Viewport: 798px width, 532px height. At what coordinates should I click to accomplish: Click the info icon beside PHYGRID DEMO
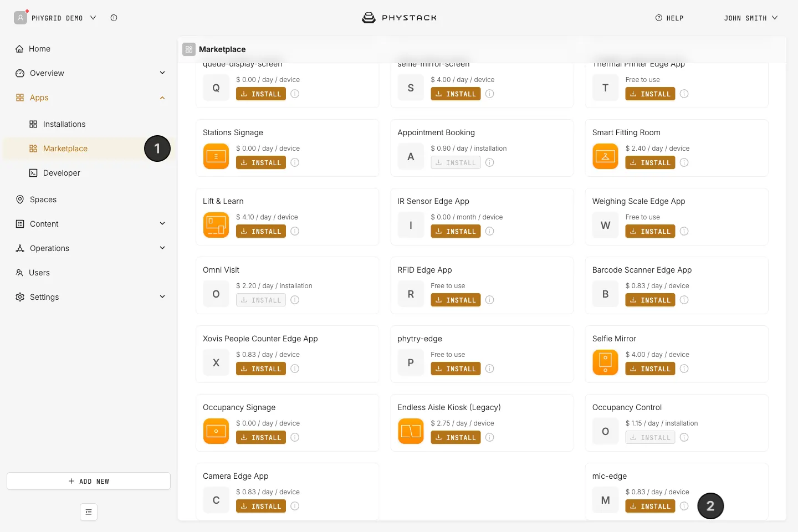pyautogui.click(x=114, y=18)
